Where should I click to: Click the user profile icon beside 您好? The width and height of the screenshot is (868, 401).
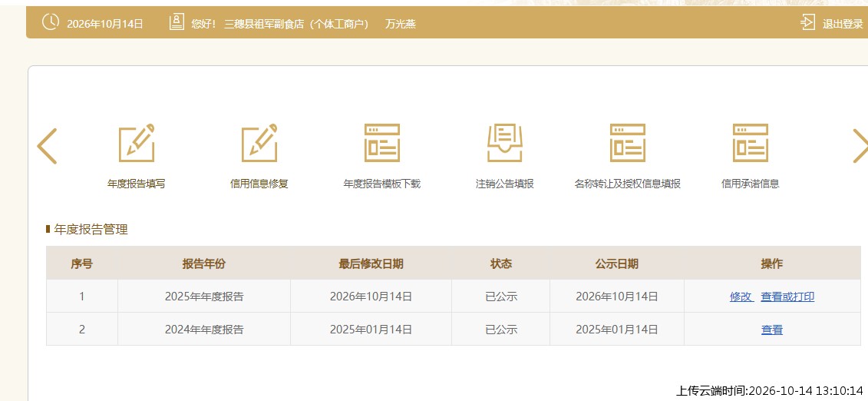(177, 23)
